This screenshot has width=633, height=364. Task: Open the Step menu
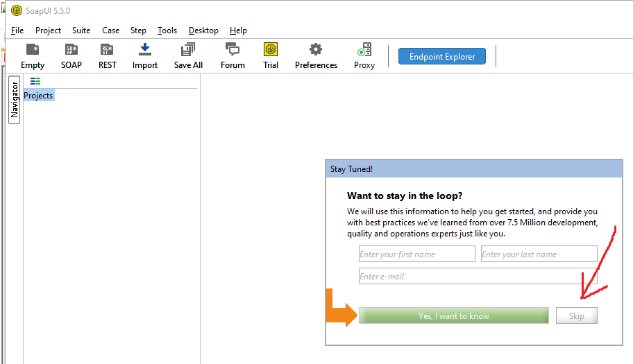tap(138, 31)
